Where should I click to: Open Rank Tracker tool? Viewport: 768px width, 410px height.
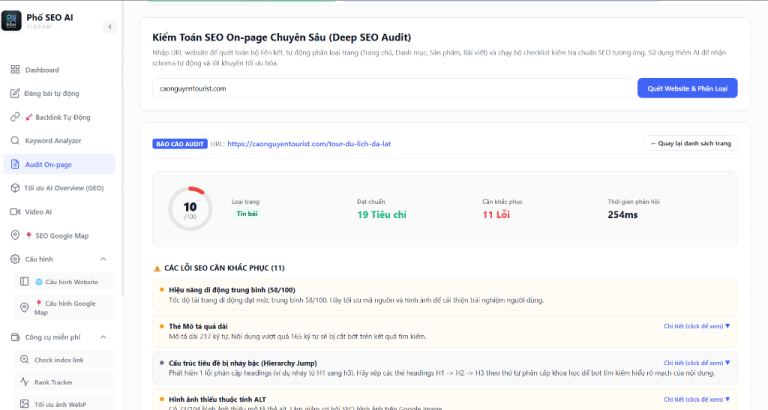pyautogui.click(x=64, y=382)
